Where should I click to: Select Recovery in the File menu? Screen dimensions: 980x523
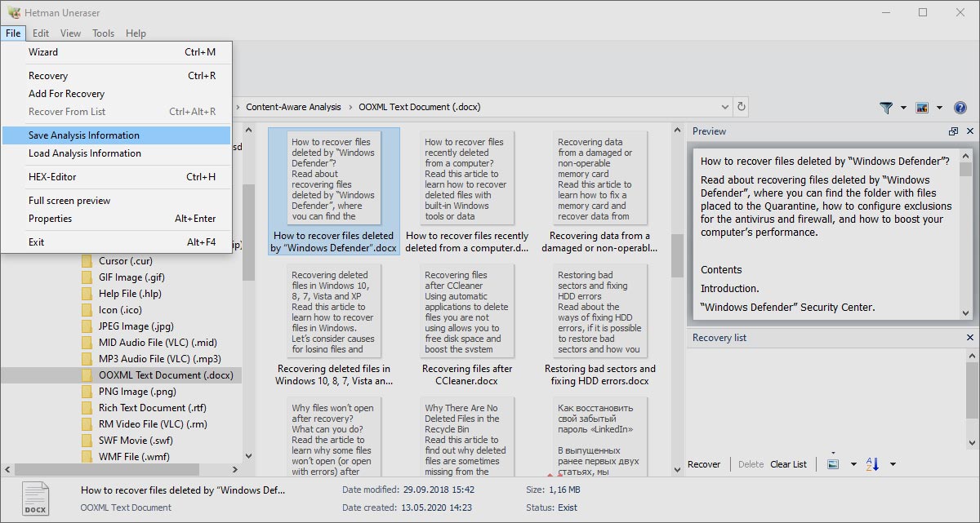(117, 76)
